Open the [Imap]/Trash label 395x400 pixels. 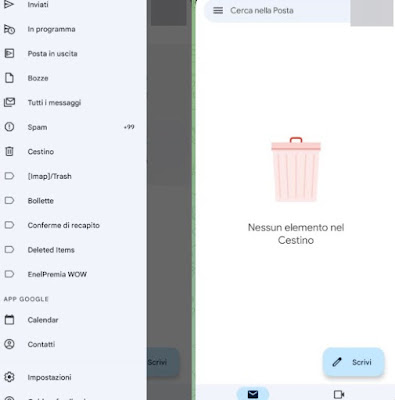pyautogui.click(x=73, y=176)
